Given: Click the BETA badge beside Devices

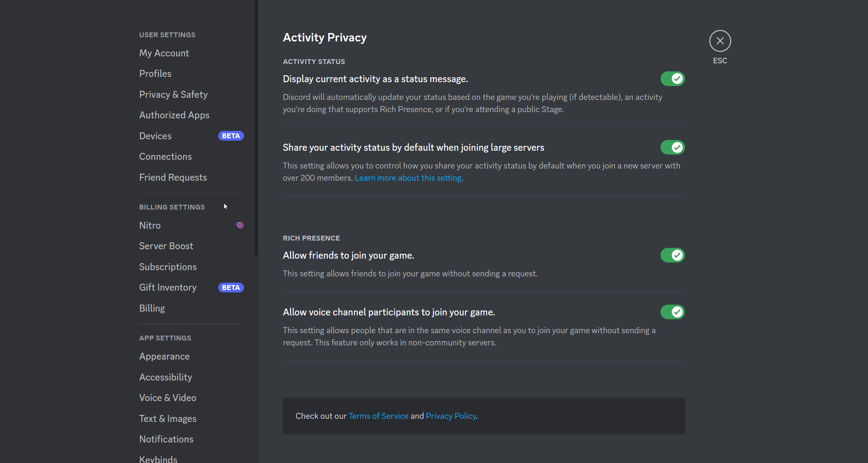Looking at the screenshot, I should (x=231, y=136).
